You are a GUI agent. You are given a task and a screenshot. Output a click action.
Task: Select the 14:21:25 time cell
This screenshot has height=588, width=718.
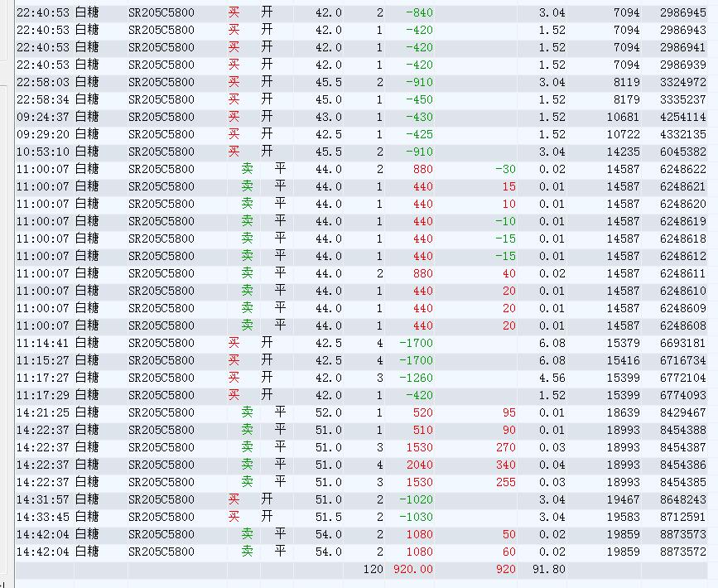(x=43, y=413)
